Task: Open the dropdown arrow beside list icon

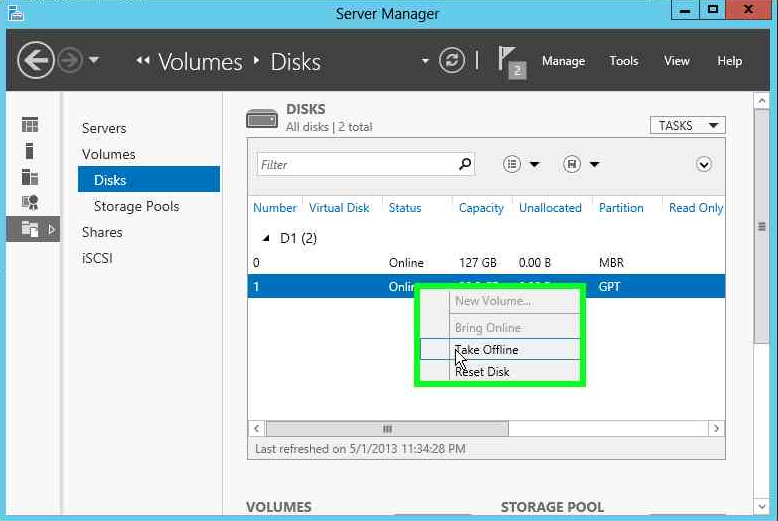Action: tap(534, 164)
